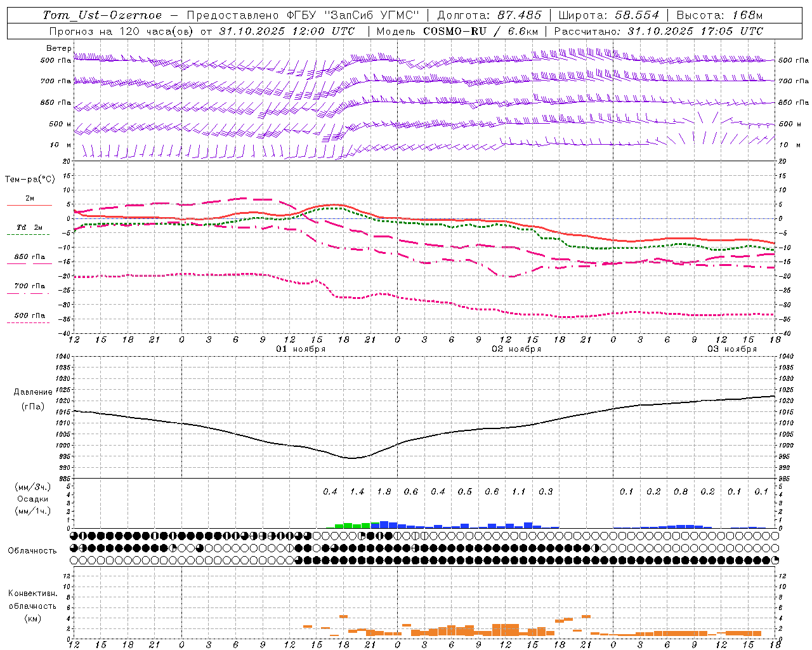Click the 1.1 precipitation total
Image resolution: width=812 pixels, height=650 pixels.
coord(519,491)
